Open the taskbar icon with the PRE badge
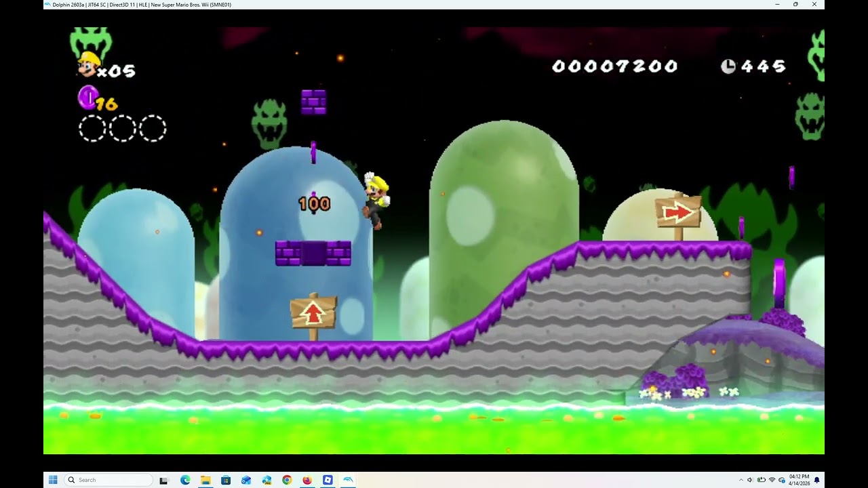This screenshot has width=868, height=488. point(267,480)
